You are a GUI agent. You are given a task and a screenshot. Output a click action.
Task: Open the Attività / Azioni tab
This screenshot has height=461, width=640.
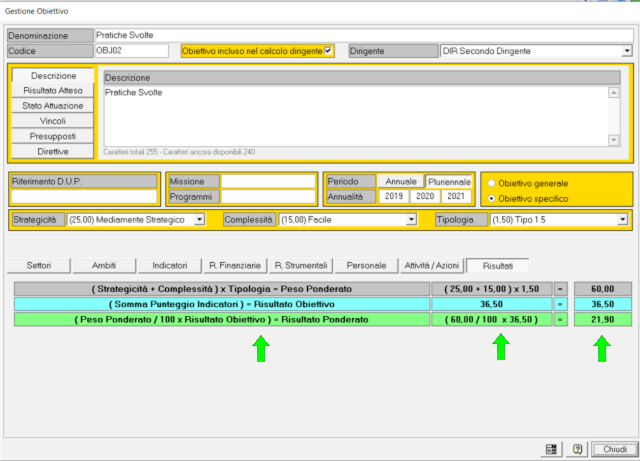433,265
